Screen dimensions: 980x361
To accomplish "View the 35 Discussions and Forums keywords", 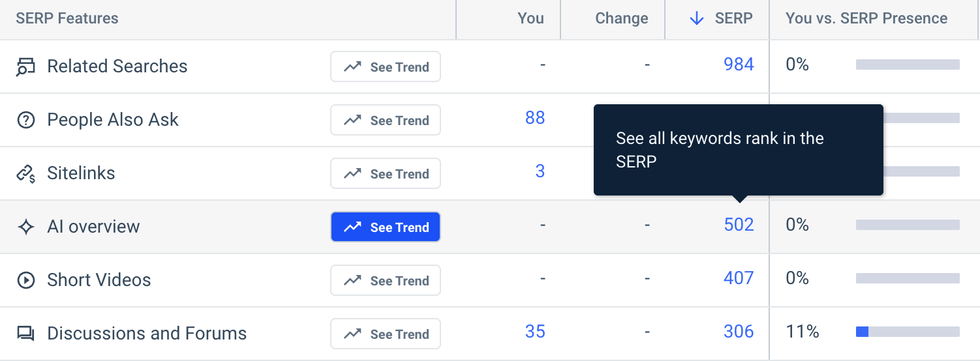I will pos(535,332).
